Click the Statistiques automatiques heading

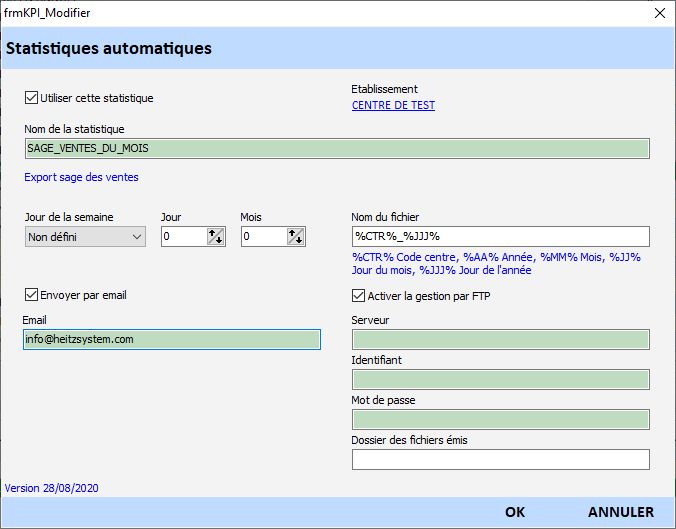pos(109,48)
